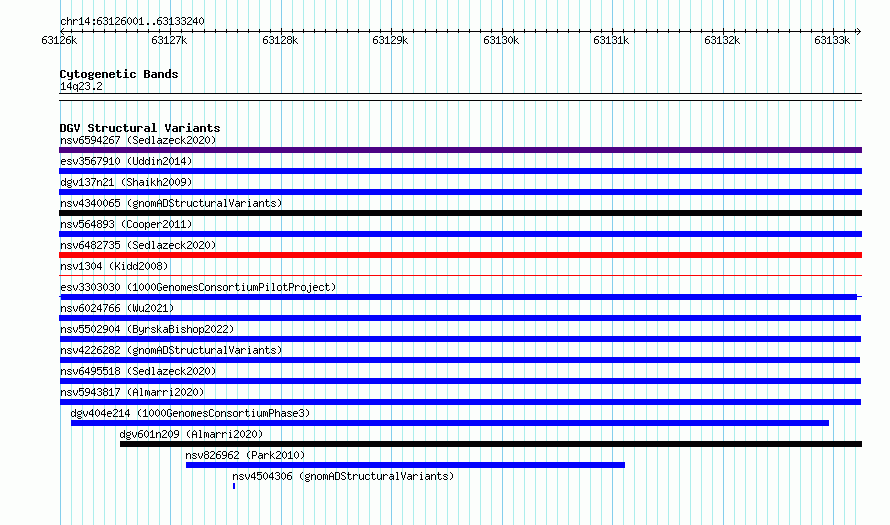Click the esv3567910 (Uddin2014) label

point(126,161)
